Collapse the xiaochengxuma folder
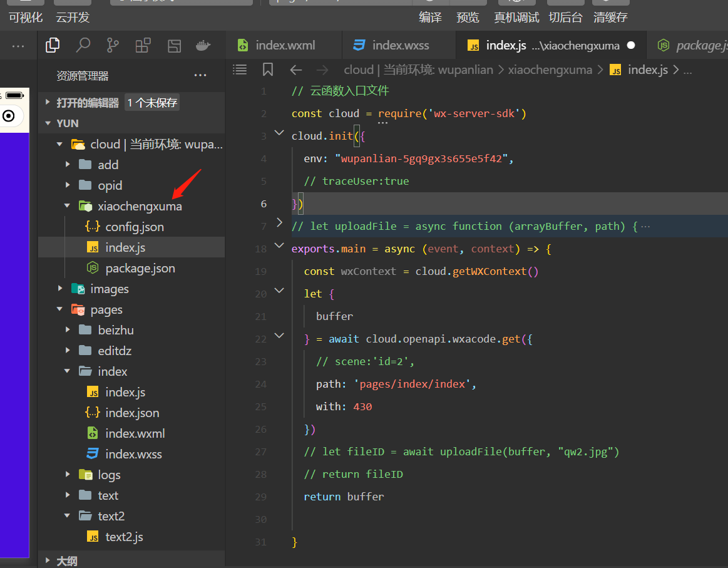Screen dimensions: 728x568 68,205
